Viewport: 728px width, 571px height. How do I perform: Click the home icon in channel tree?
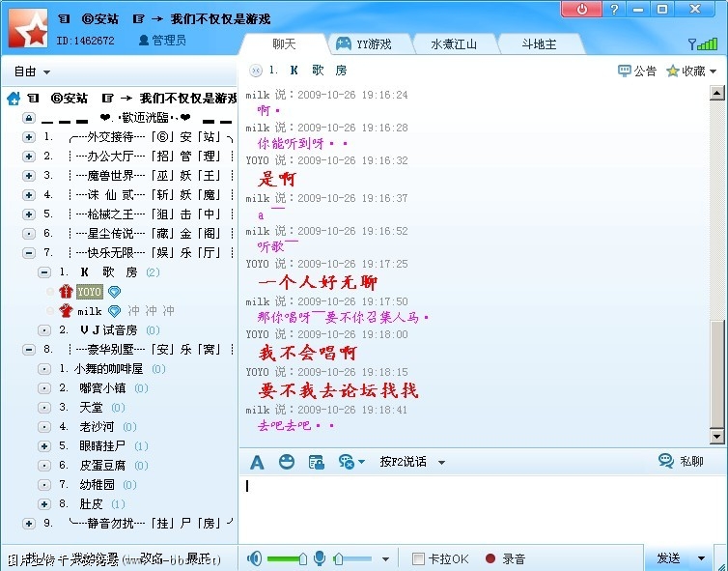[x=14, y=99]
